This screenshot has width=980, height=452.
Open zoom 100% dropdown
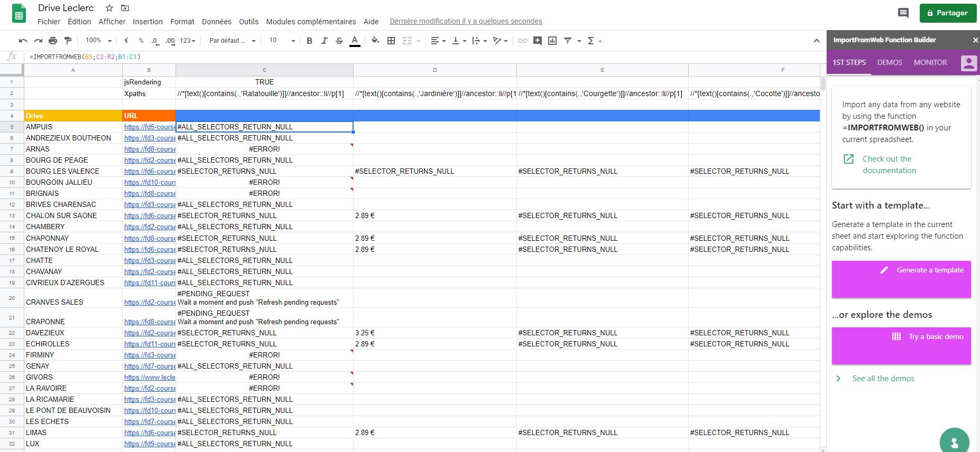99,41
